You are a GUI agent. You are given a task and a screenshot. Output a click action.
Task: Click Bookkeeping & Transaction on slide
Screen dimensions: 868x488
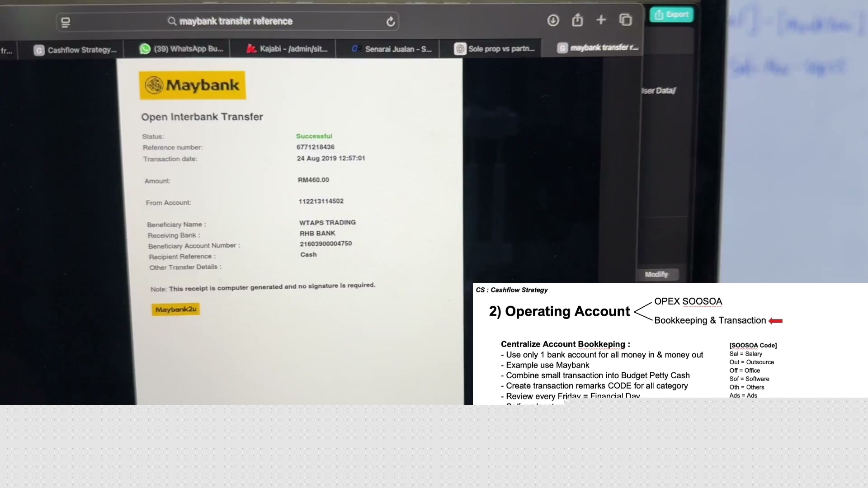710,320
